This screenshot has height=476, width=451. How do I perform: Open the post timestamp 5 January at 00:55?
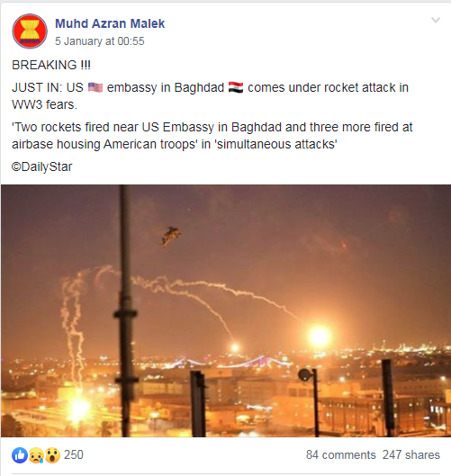pyautogui.click(x=99, y=41)
